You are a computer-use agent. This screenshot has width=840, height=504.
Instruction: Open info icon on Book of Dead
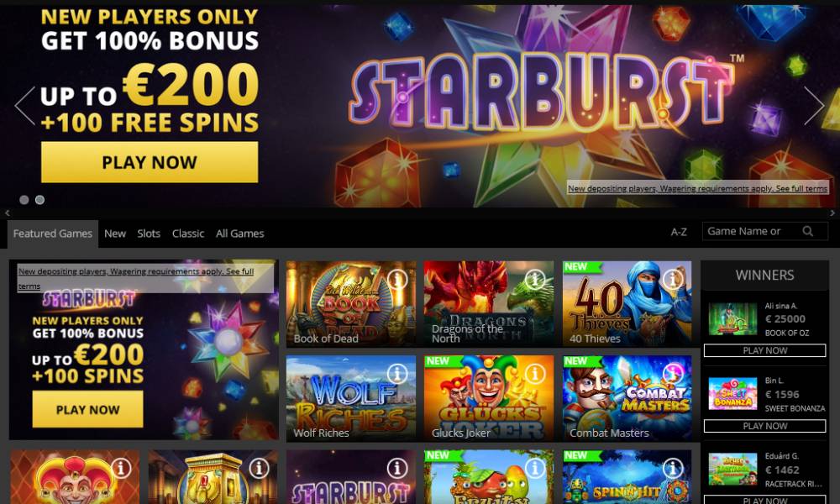397,279
